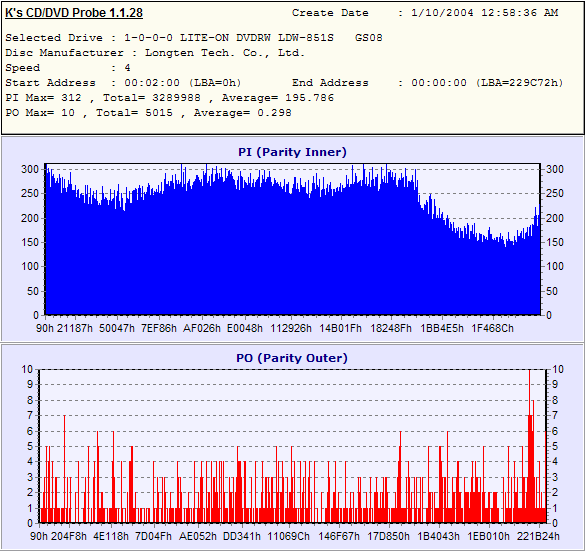
Task: Click the PI Max= 312 statistics line
Action: pyautogui.click(x=170, y=98)
